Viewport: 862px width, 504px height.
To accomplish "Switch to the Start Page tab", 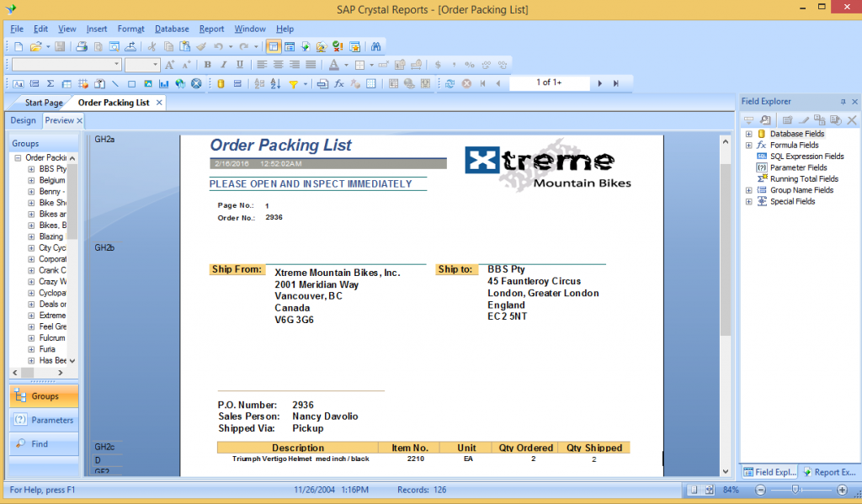I will 44,103.
